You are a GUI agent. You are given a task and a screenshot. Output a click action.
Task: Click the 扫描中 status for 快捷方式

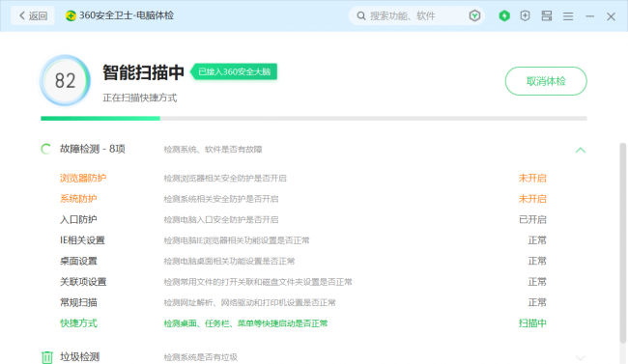pos(532,323)
